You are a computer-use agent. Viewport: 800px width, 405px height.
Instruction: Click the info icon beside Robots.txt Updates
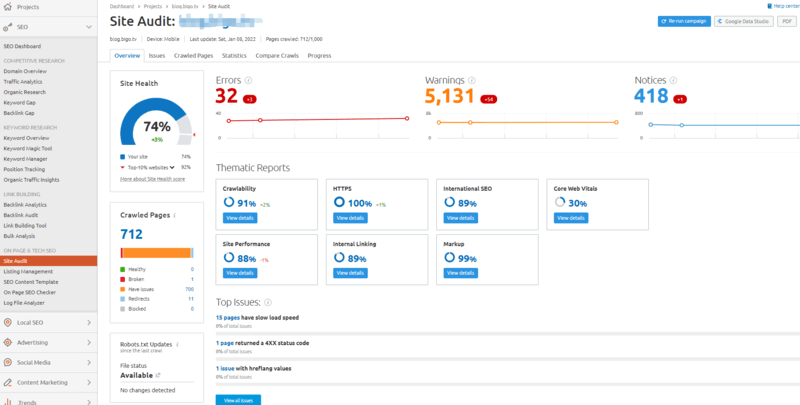[x=178, y=344]
